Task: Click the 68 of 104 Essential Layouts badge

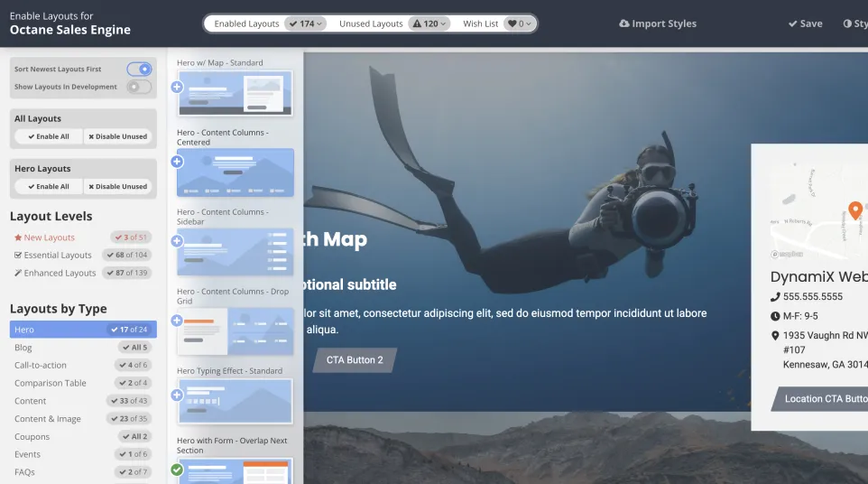Action: click(x=126, y=256)
